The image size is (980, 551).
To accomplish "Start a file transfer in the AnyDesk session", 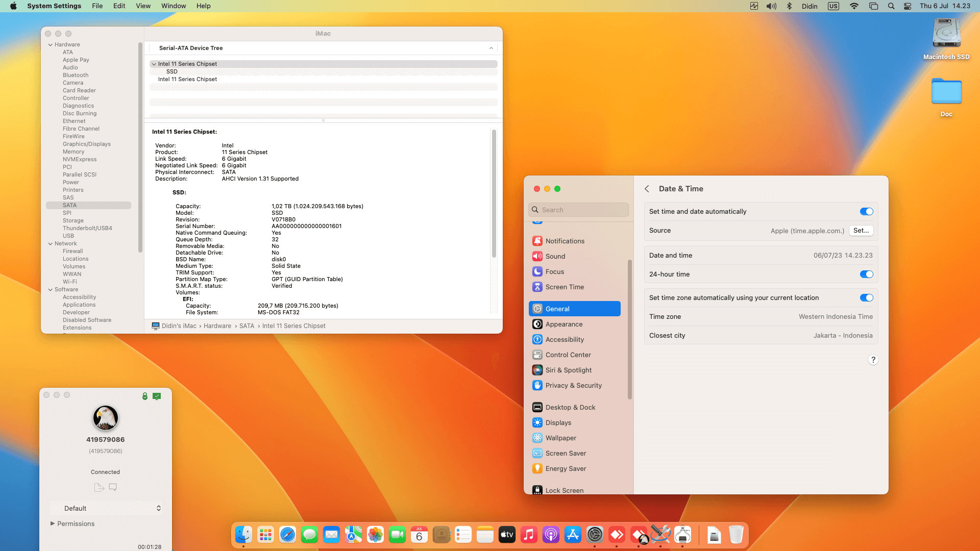I will pos(99,487).
